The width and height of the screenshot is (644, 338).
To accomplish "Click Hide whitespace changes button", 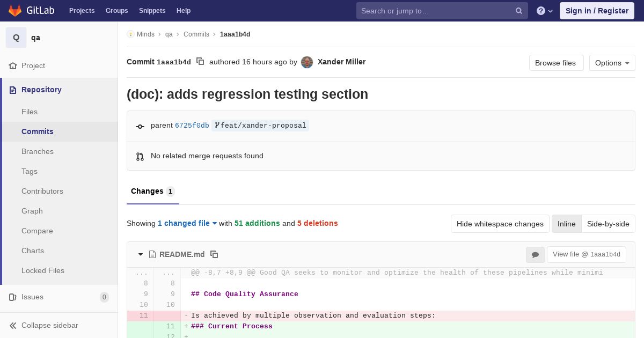I will click(x=500, y=224).
